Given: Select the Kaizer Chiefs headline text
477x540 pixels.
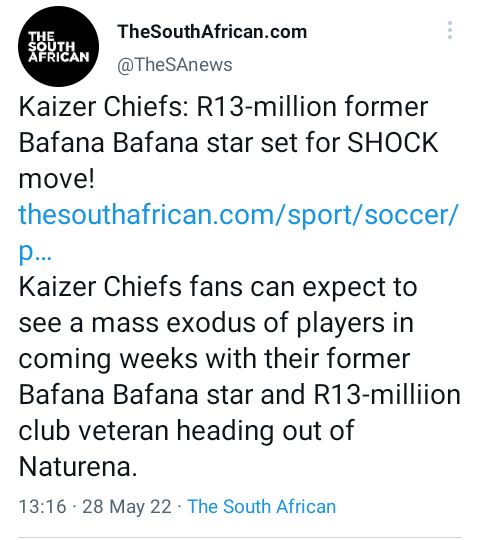Looking at the screenshot, I should coord(228,143).
